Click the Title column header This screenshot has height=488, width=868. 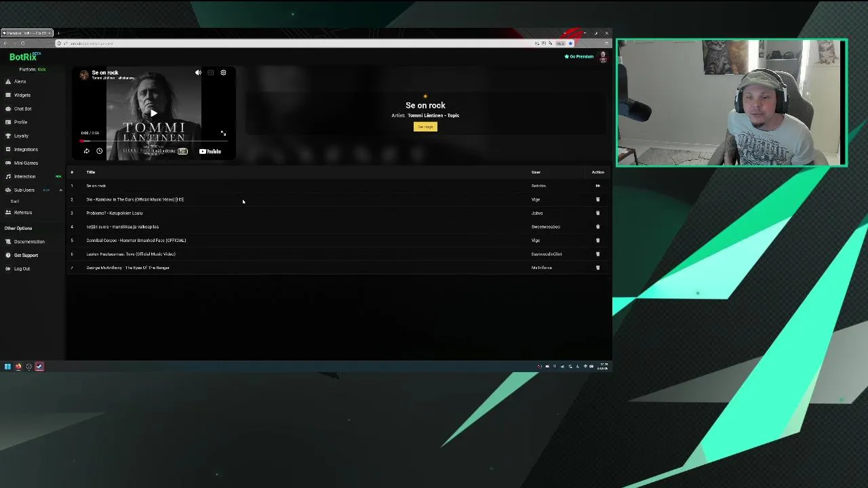90,172
